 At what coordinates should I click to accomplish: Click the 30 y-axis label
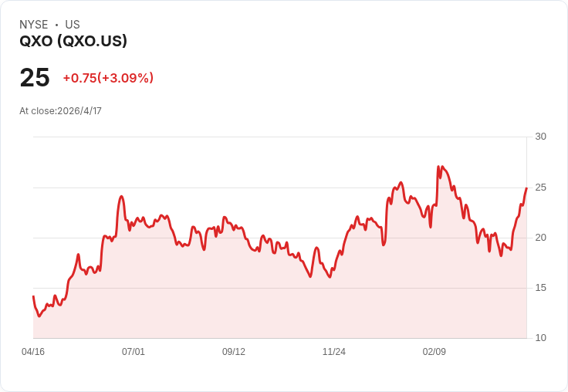click(x=540, y=137)
